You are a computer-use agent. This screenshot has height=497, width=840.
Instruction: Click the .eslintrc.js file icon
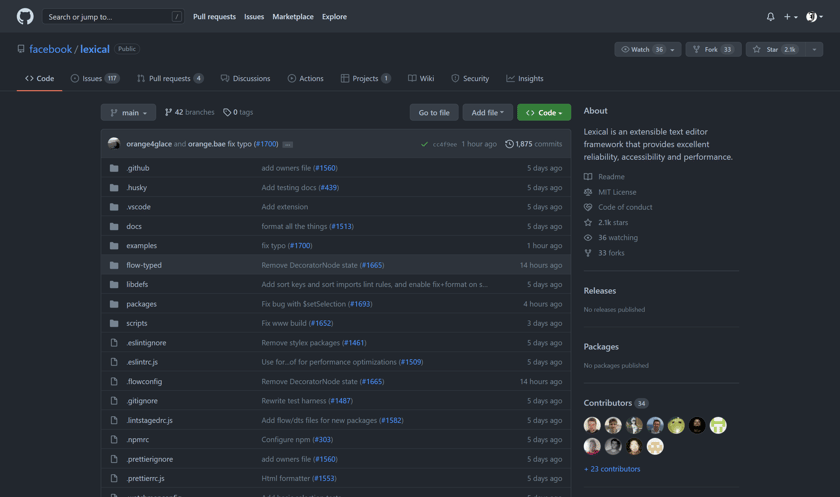[x=114, y=362]
